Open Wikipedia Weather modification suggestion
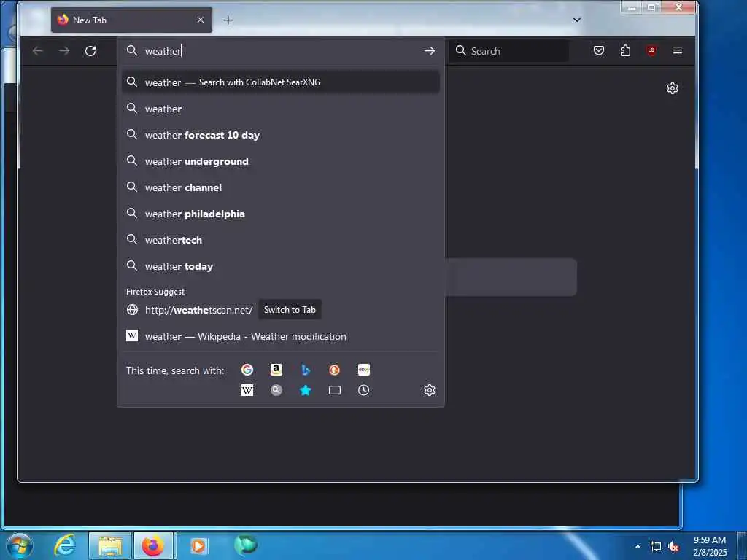747x560 pixels. (281, 336)
